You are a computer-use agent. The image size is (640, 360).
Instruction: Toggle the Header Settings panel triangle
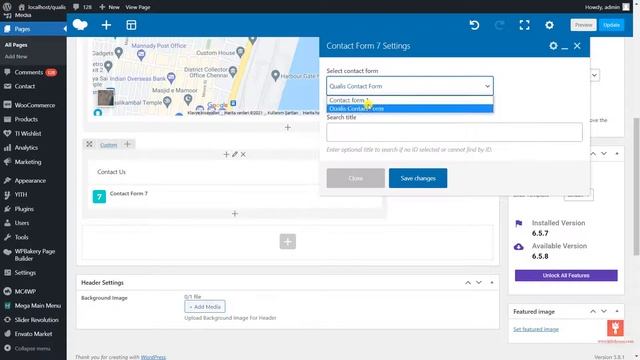click(x=492, y=282)
